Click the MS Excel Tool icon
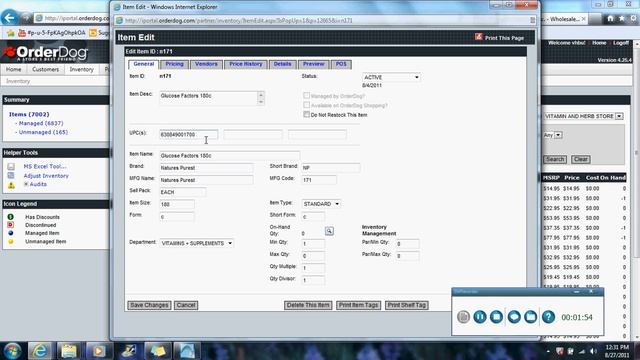The height and width of the screenshot is (360, 640). pos(11,167)
